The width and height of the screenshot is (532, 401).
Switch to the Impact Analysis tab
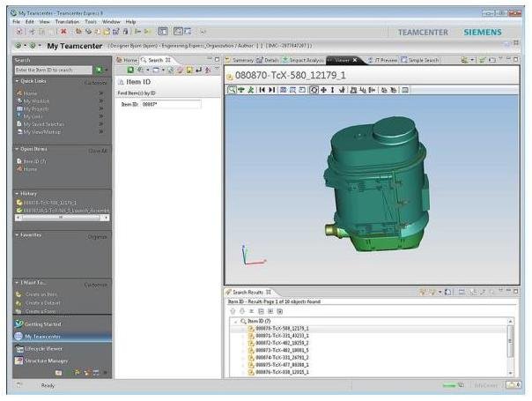click(x=303, y=60)
